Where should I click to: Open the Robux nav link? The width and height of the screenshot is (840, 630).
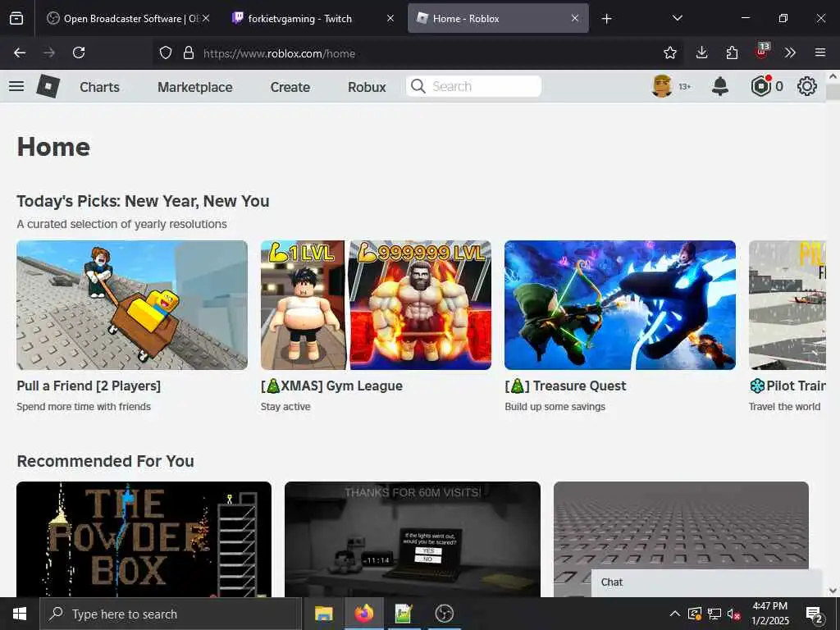tap(367, 87)
